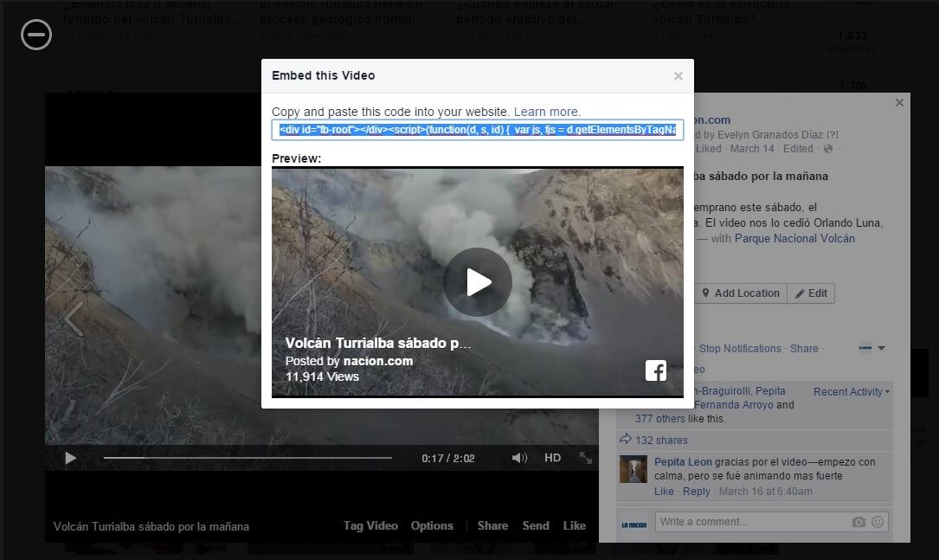Expand the Recent Activity dropdown
This screenshot has width=939, height=560.
pos(851,392)
